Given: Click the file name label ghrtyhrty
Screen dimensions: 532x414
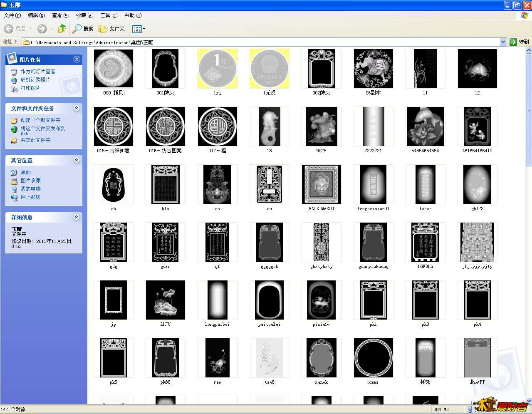Looking at the screenshot, I should 322,267.
